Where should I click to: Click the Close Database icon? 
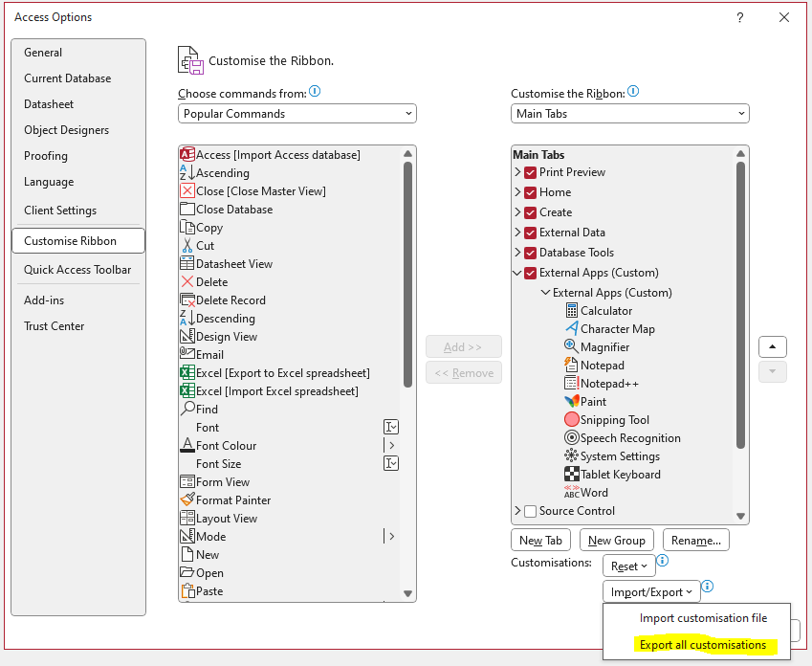(187, 209)
